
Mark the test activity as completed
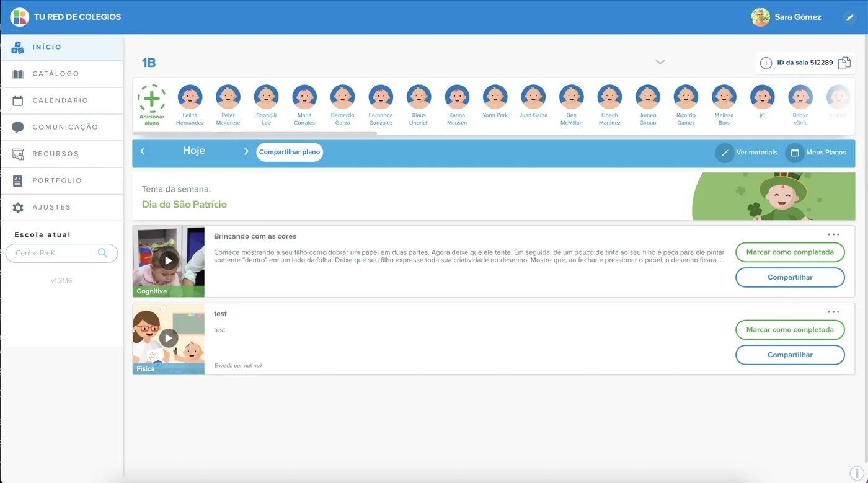click(x=790, y=330)
